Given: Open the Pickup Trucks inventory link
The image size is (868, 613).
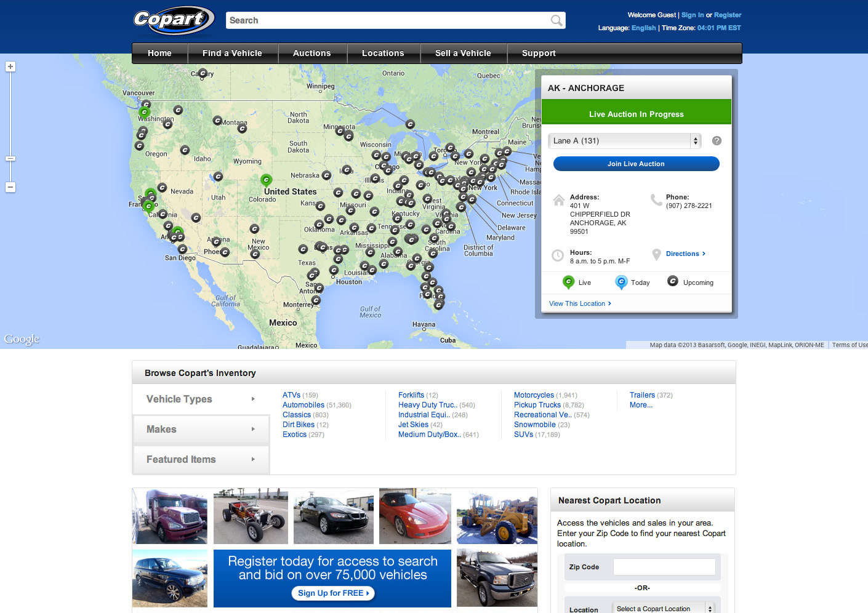Looking at the screenshot, I should (x=537, y=405).
